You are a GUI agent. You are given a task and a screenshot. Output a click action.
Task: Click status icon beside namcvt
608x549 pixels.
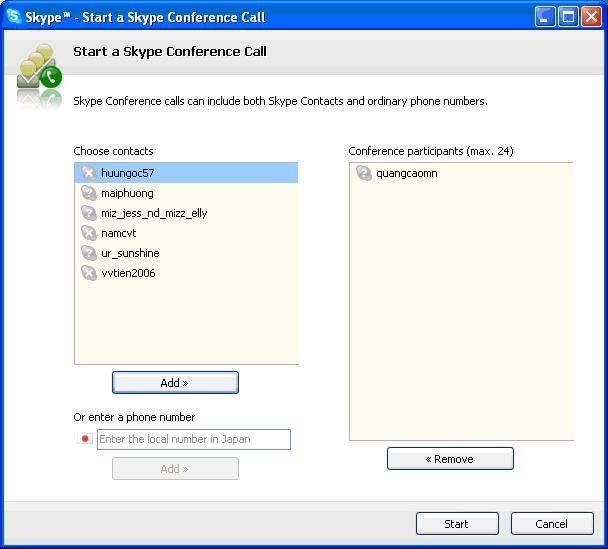pyautogui.click(x=88, y=233)
